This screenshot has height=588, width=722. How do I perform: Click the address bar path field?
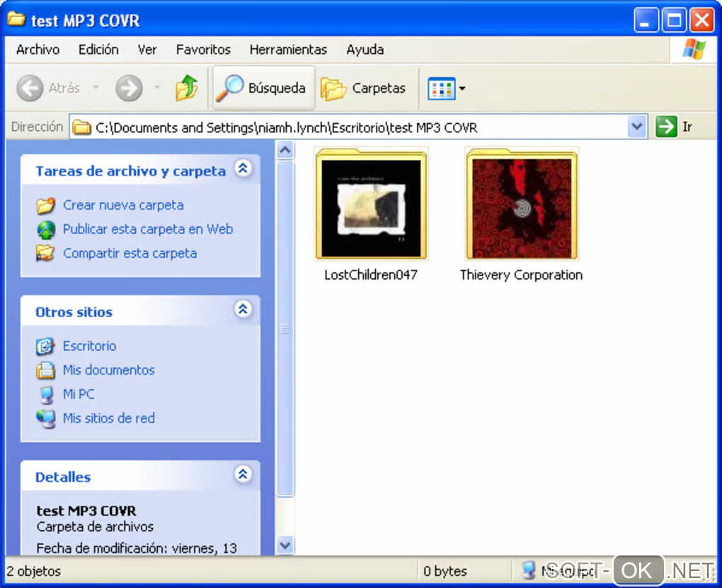pos(358,127)
